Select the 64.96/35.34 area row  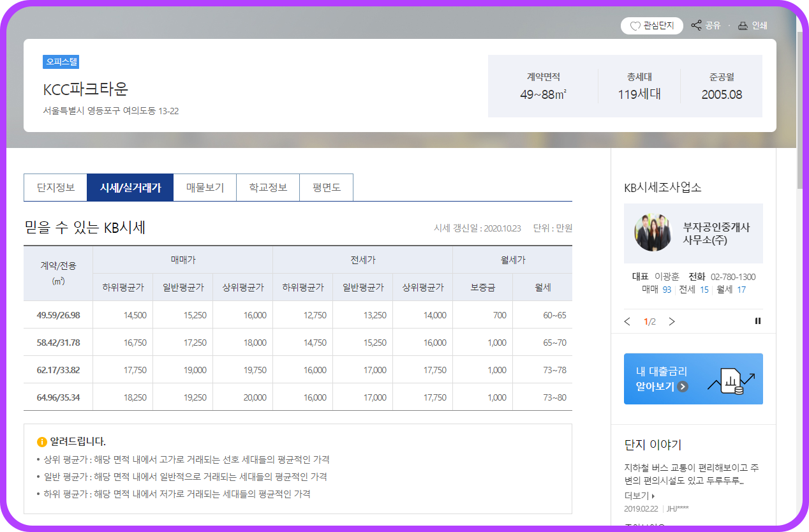pyautogui.click(x=298, y=397)
